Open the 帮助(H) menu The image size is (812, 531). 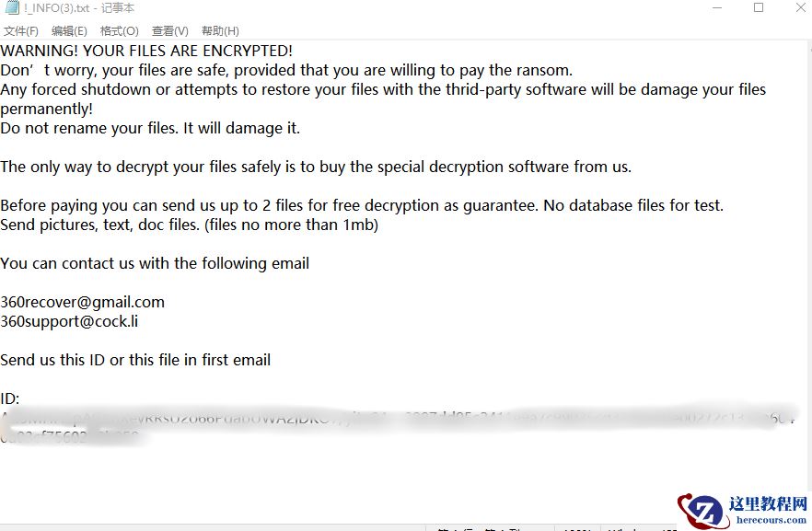click(220, 31)
